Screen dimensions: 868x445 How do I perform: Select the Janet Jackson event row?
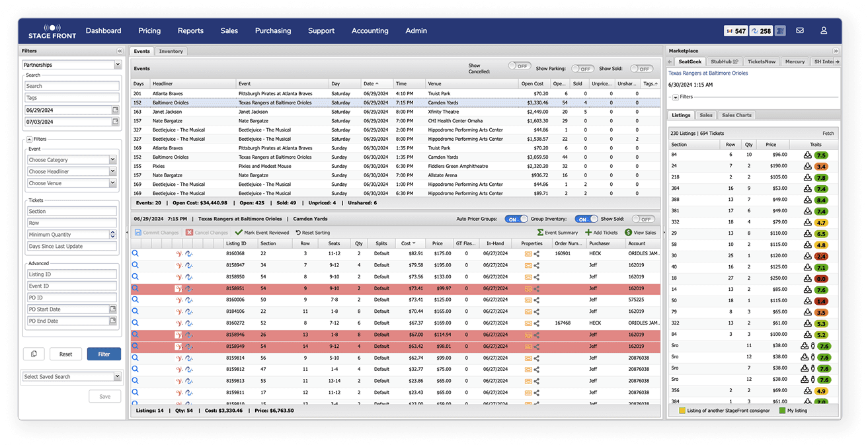pos(395,112)
